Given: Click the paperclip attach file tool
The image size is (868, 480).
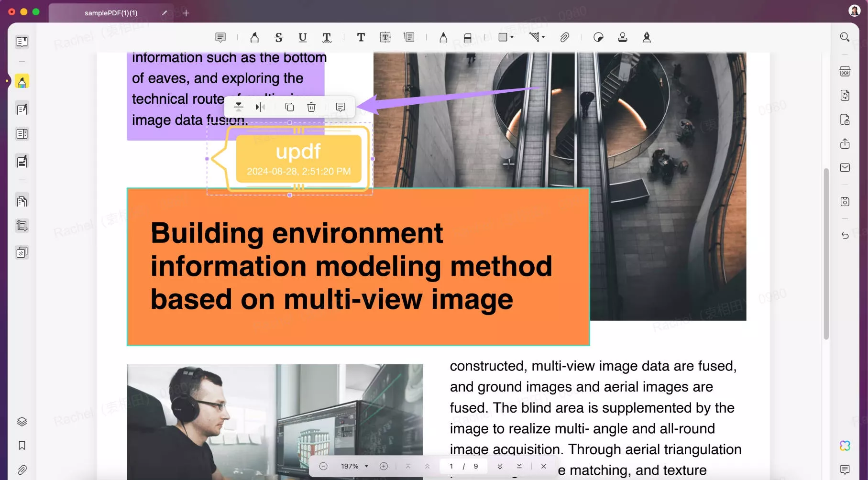Looking at the screenshot, I should coord(565,37).
